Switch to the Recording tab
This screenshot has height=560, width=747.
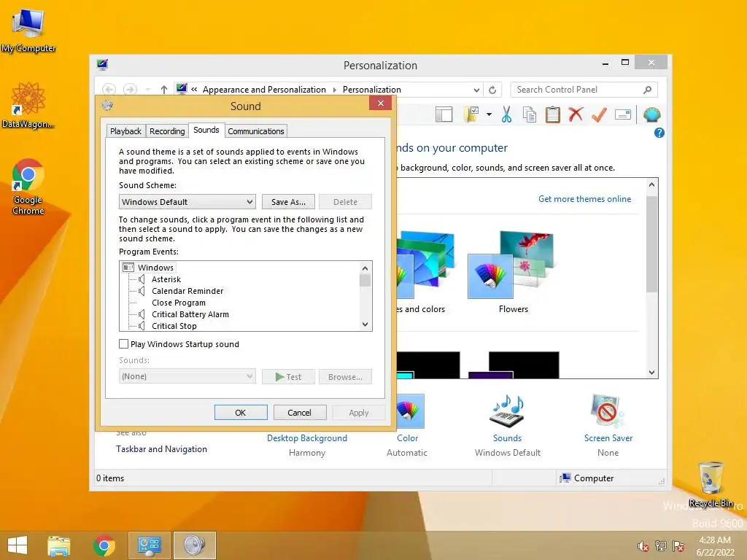(x=167, y=131)
